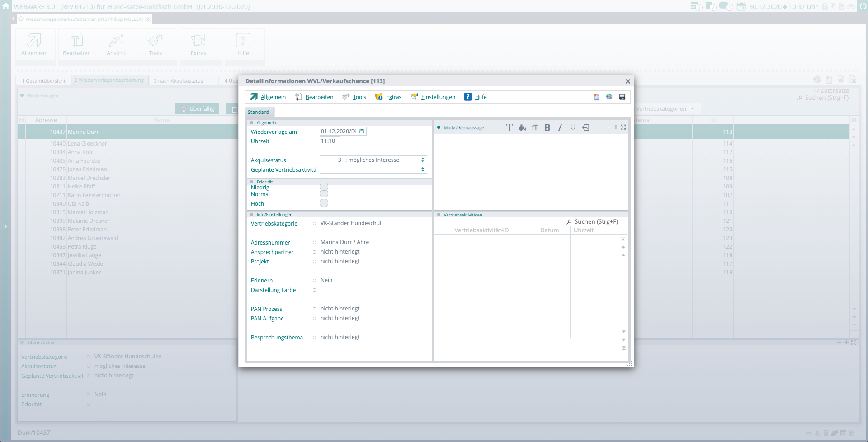Click the Darstellung Farbe color selector
The width and height of the screenshot is (868, 442).
click(x=315, y=290)
